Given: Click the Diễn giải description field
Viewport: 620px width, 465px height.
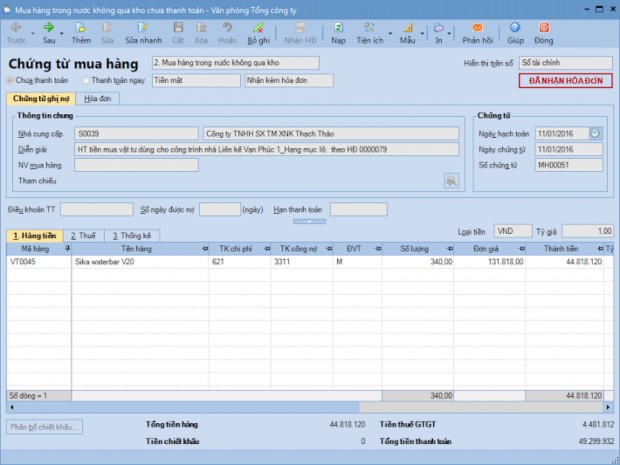Looking at the screenshot, I should (260, 149).
